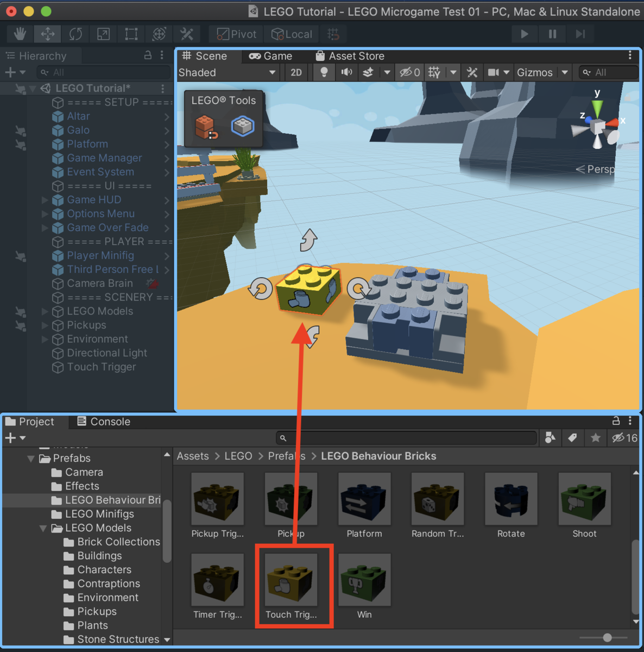Navigate to Assets in breadcrumb

tap(193, 456)
